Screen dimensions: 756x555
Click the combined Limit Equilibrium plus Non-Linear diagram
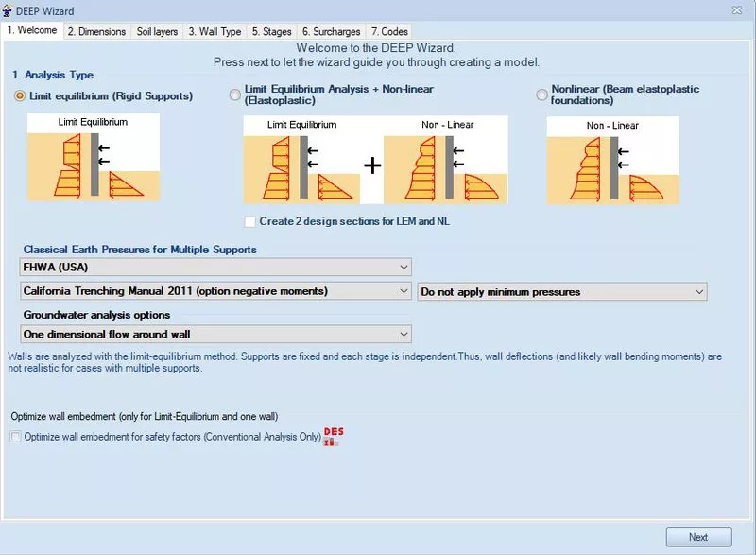(x=375, y=160)
